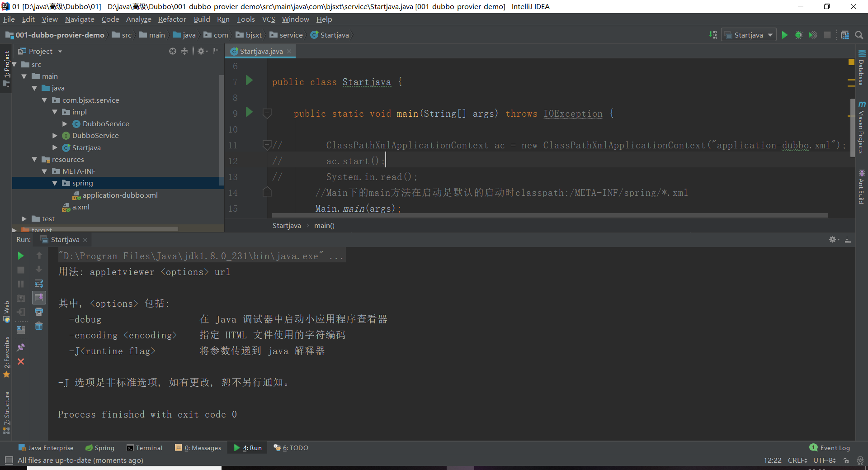The image size is (868, 470).
Task: Open the Build menu
Action: 202,19
